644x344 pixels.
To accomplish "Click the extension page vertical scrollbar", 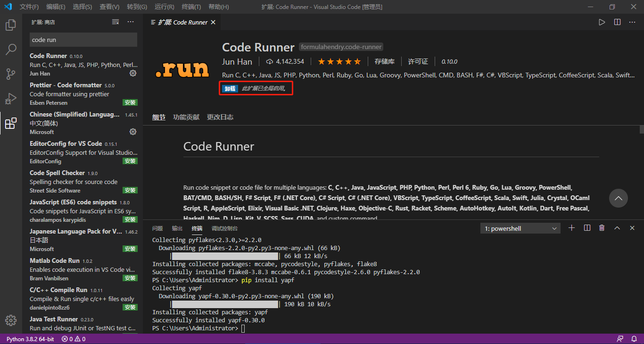I will tap(642, 129).
